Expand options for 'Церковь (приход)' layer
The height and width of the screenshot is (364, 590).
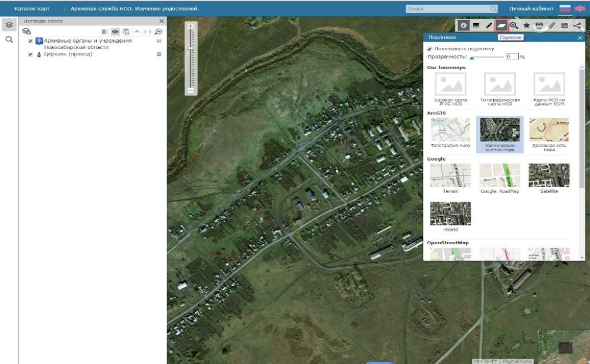point(159,54)
